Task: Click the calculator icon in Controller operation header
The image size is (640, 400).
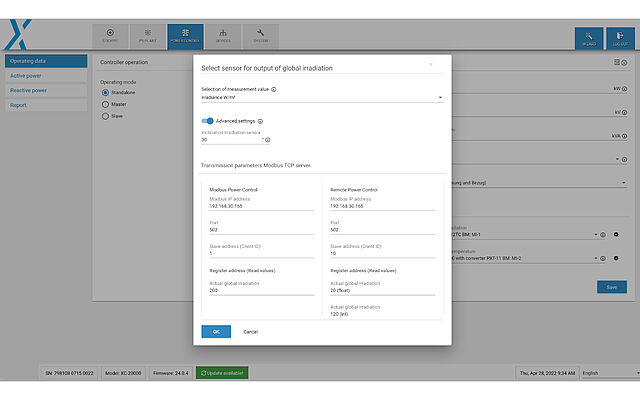Action: 617,62
